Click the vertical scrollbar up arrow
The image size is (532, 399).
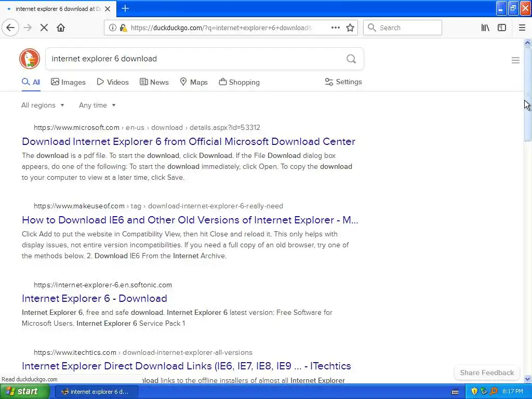527,43
